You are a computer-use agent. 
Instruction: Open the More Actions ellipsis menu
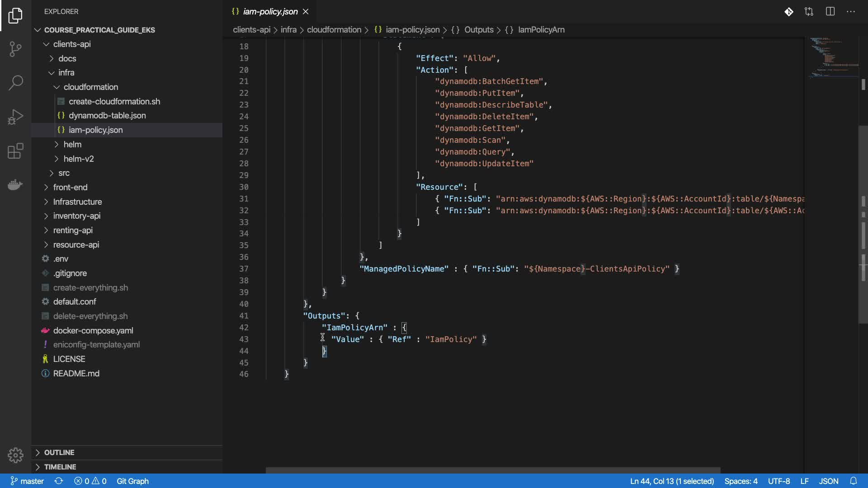pos(851,12)
